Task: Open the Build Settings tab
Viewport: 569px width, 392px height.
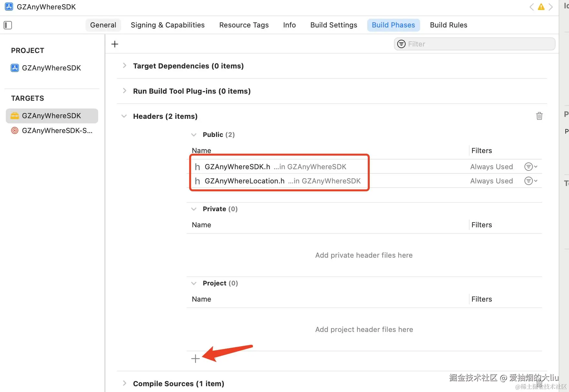Action: (334, 25)
